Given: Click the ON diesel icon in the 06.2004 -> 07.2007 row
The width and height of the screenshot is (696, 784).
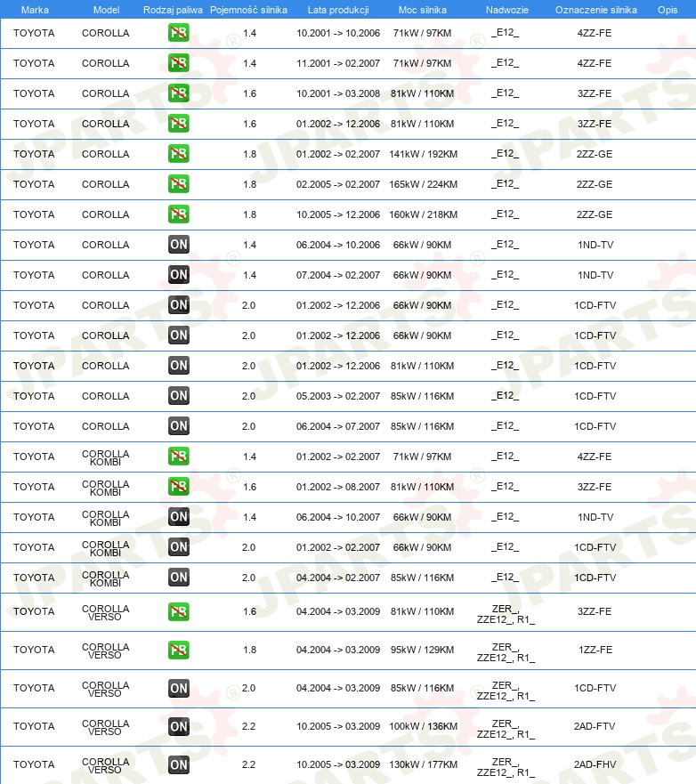Looking at the screenshot, I should tap(179, 426).
